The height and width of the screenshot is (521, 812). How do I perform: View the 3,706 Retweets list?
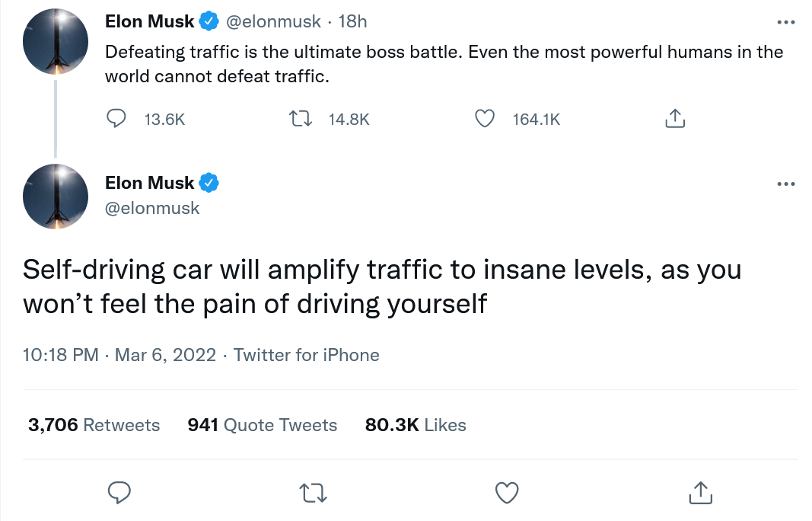coord(94,425)
